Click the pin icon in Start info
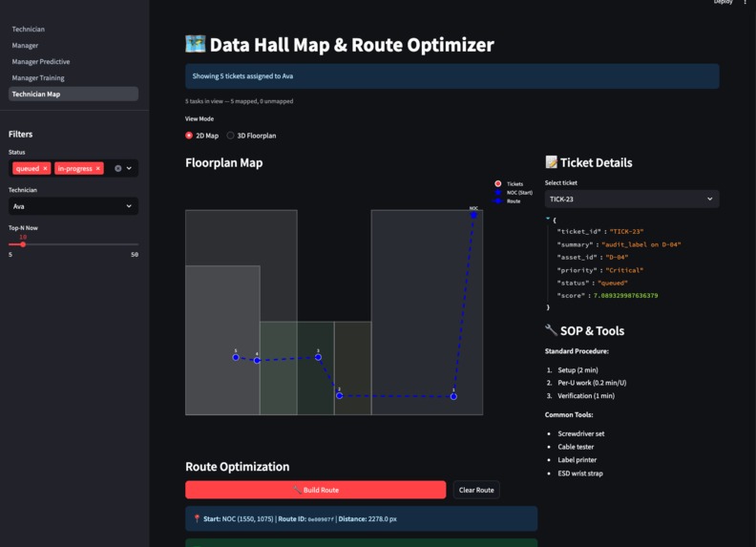Image resolution: width=756 pixels, height=547 pixels. (197, 518)
